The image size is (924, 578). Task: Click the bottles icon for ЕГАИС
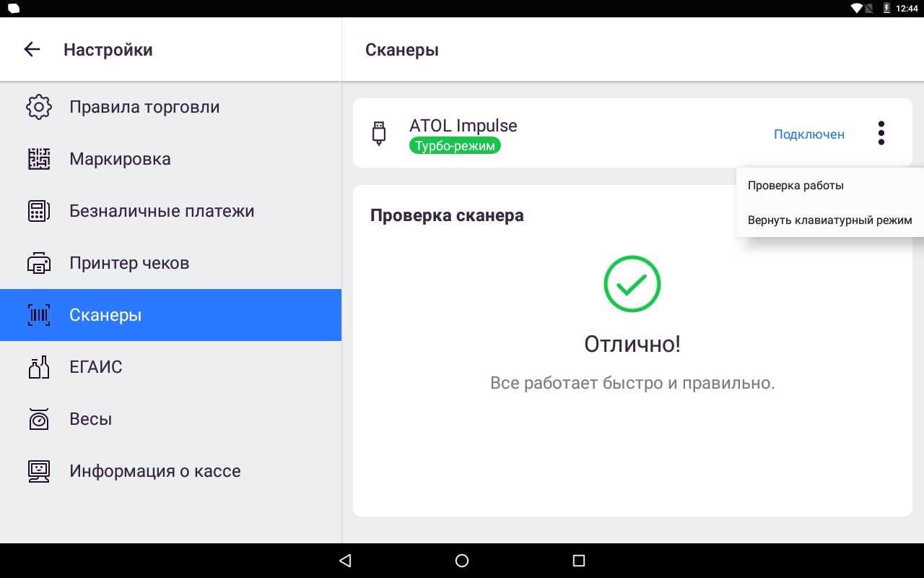click(39, 367)
